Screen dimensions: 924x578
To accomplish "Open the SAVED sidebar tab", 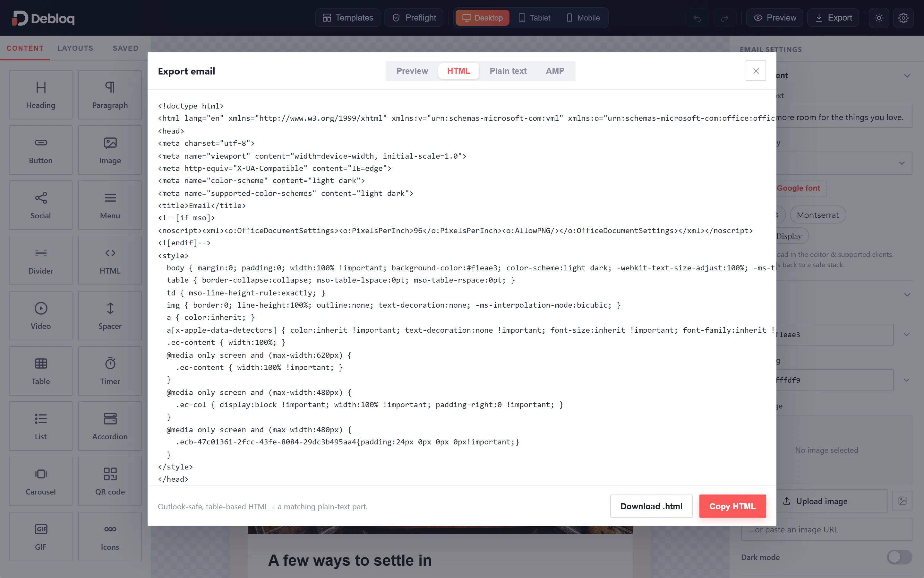I will (125, 48).
